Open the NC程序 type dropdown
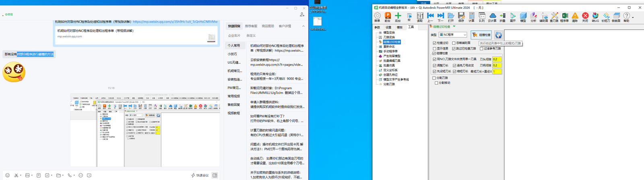The image size is (644, 180). (453, 35)
